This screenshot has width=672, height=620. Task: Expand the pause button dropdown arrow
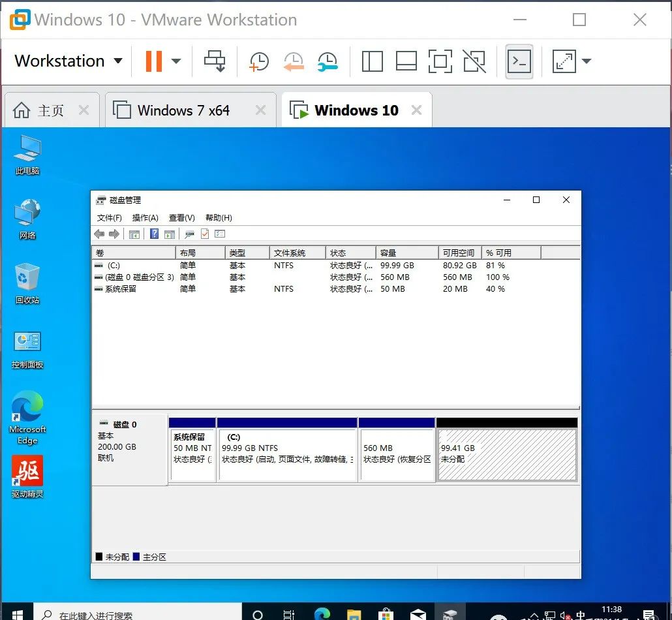click(x=175, y=61)
